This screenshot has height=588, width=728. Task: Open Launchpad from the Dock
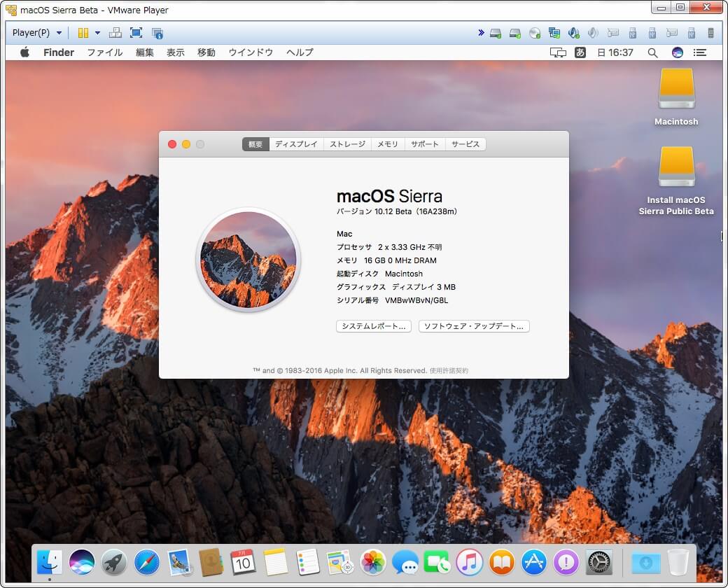113,562
